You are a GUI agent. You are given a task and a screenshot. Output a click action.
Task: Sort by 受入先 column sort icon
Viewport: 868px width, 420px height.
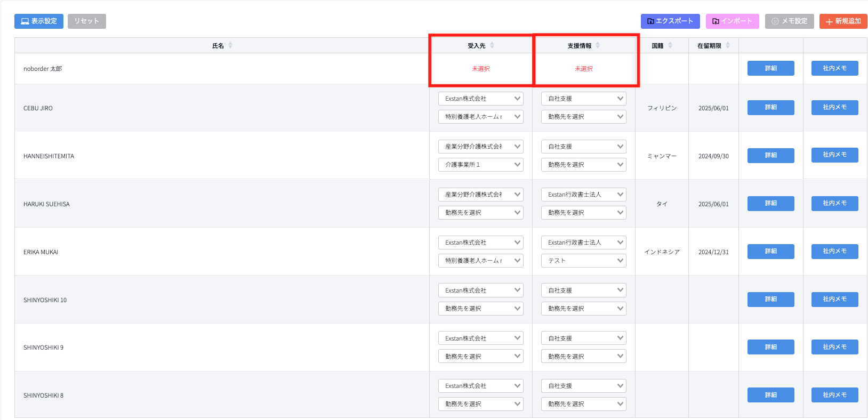click(x=492, y=46)
